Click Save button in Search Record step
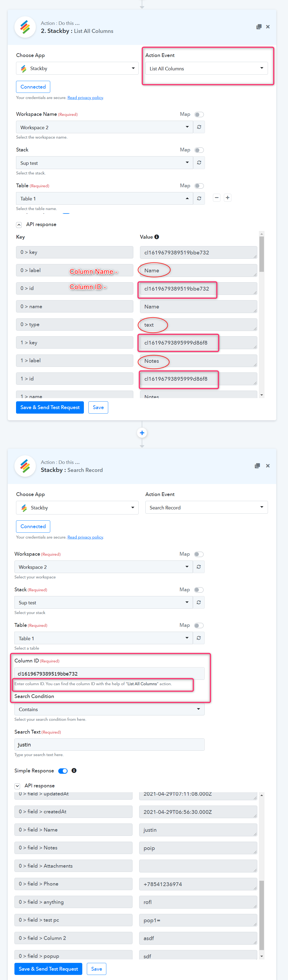288x980 pixels. pyautogui.click(x=96, y=969)
